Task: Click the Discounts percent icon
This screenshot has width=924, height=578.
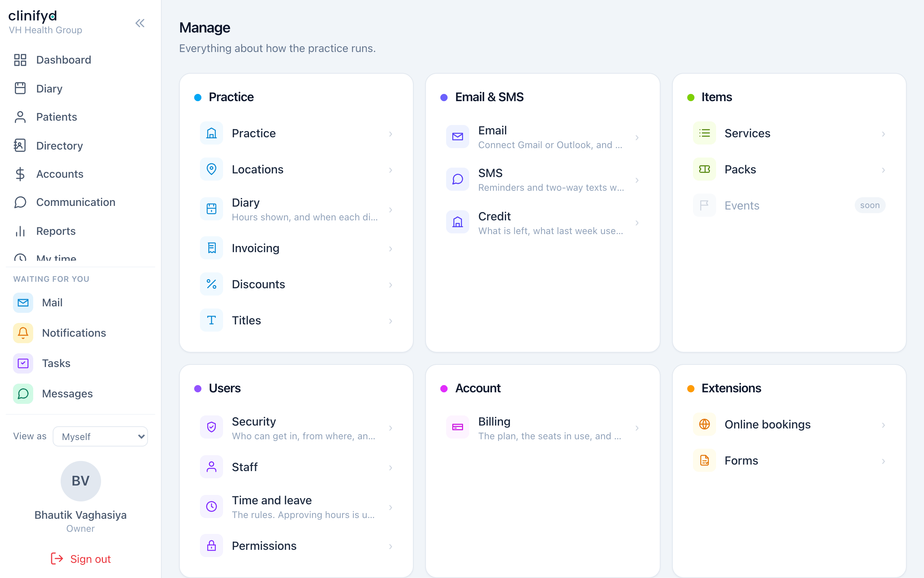Action: point(212,284)
